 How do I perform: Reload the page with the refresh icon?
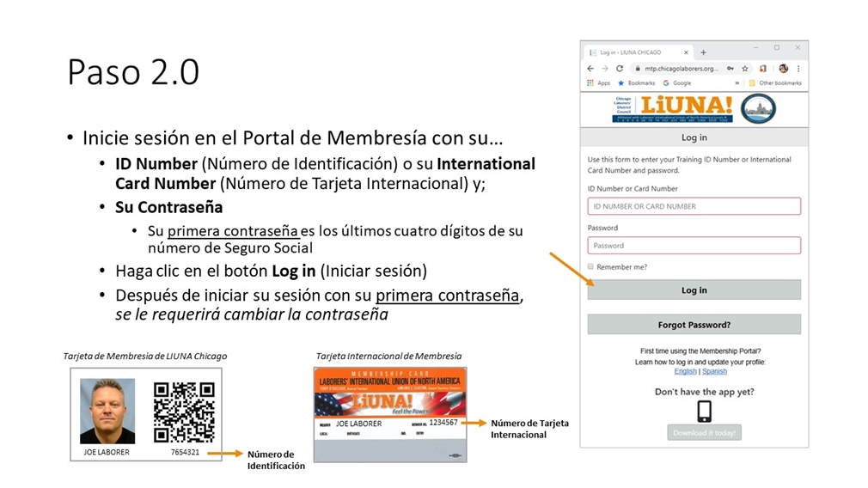point(620,69)
